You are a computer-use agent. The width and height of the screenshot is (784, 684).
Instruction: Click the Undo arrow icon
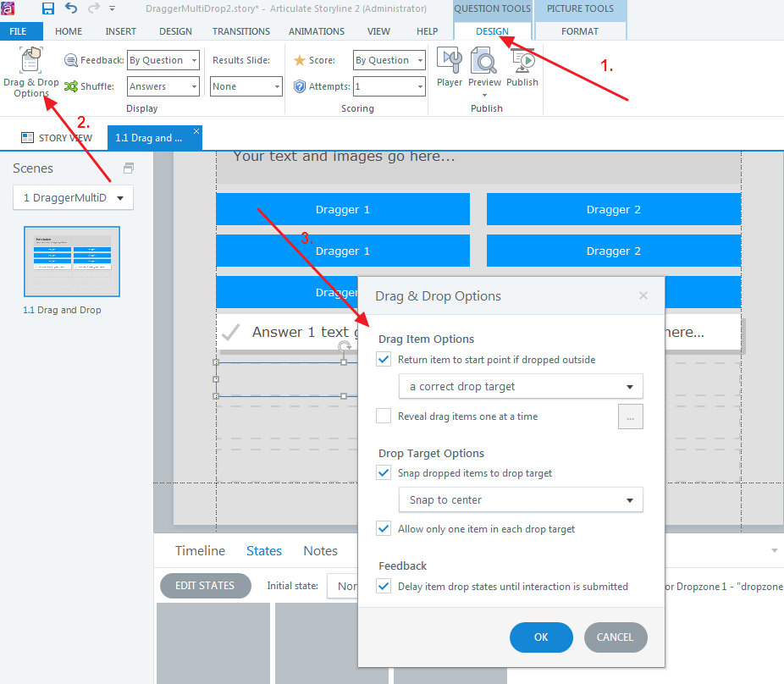[71, 8]
